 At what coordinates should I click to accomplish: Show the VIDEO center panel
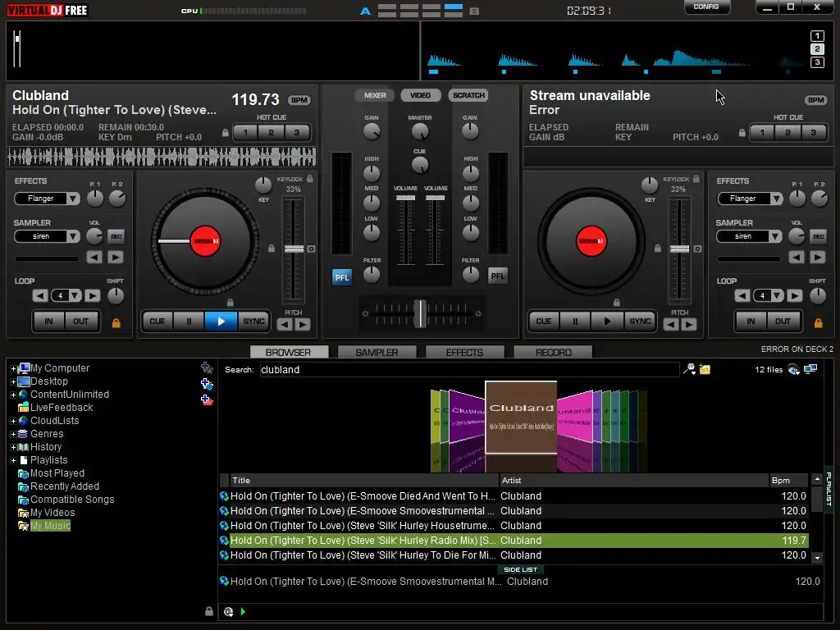(x=421, y=95)
